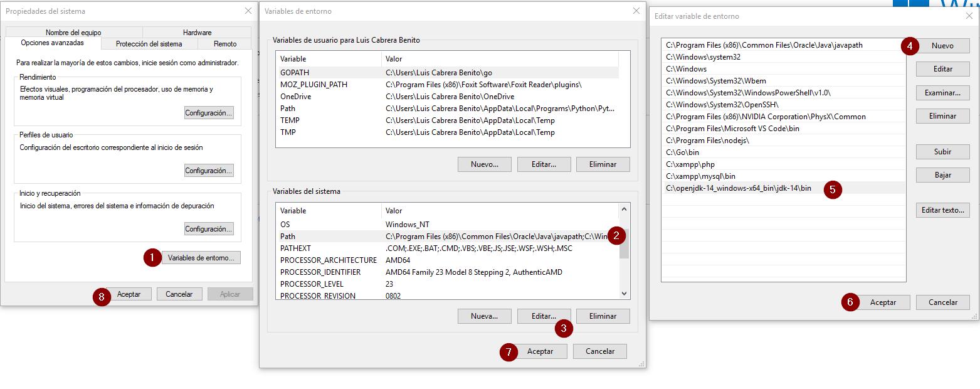
Task: Select the MOZ_PLUGIN_PATH user variable
Action: pos(447,85)
